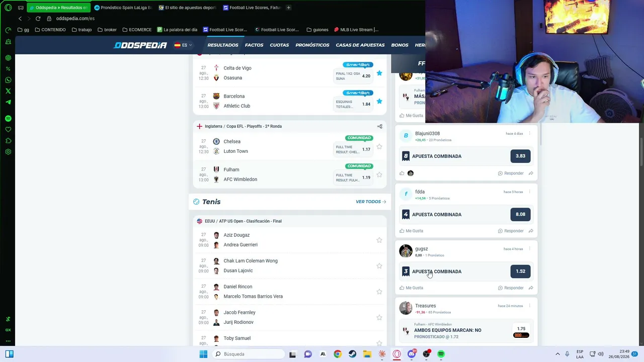Launch Steam from the taskbar
Screen dimensions: 644x362
point(352,354)
